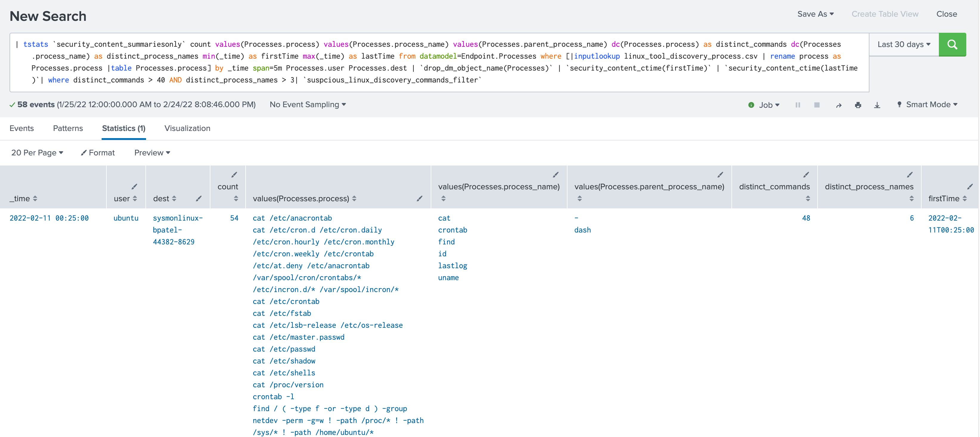The height and width of the screenshot is (437, 980).
Task: Open the Save As menu
Action: [815, 14]
